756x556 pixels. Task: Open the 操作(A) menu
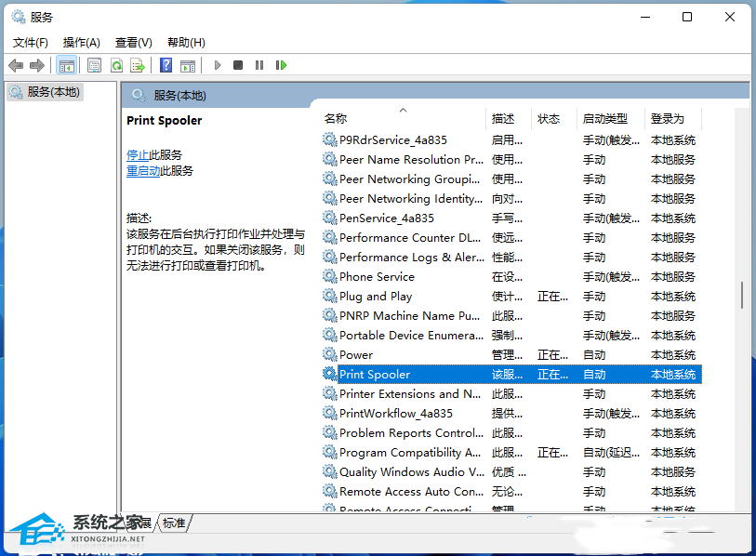point(82,43)
